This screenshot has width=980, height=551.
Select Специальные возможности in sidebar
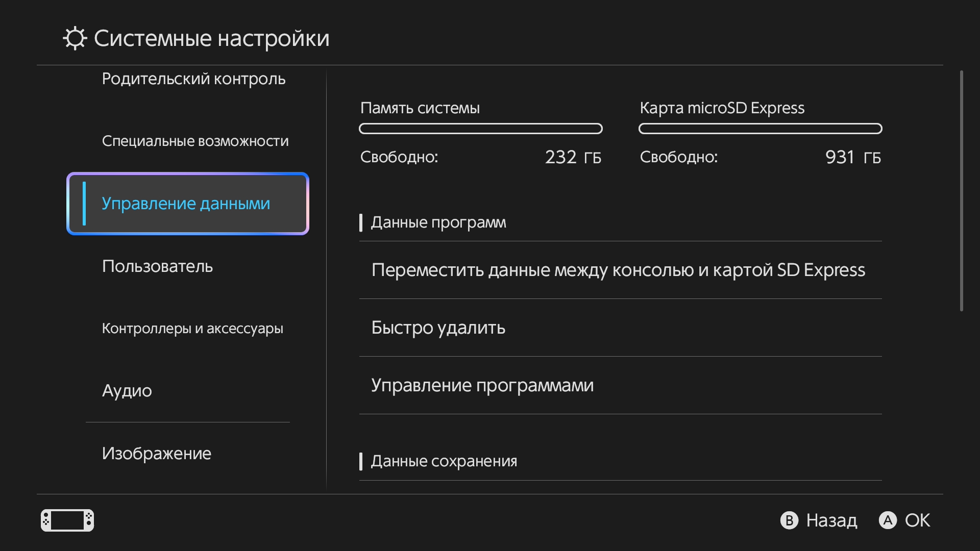(x=195, y=141)
